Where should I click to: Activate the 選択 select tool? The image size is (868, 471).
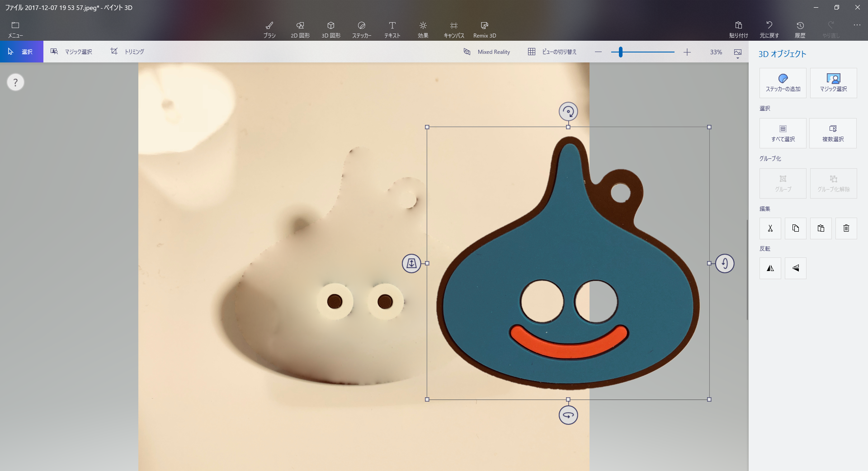click(x=22, y=52)
